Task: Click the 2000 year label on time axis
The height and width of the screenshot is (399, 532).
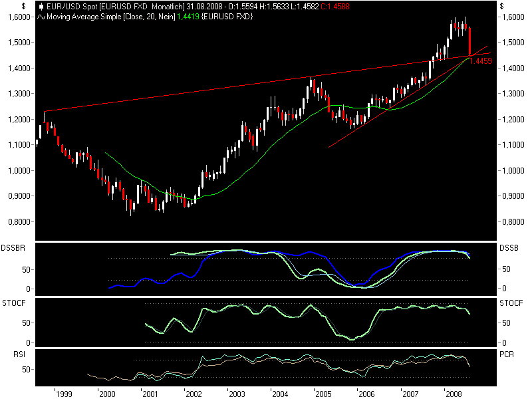Action: click(107, 394)
